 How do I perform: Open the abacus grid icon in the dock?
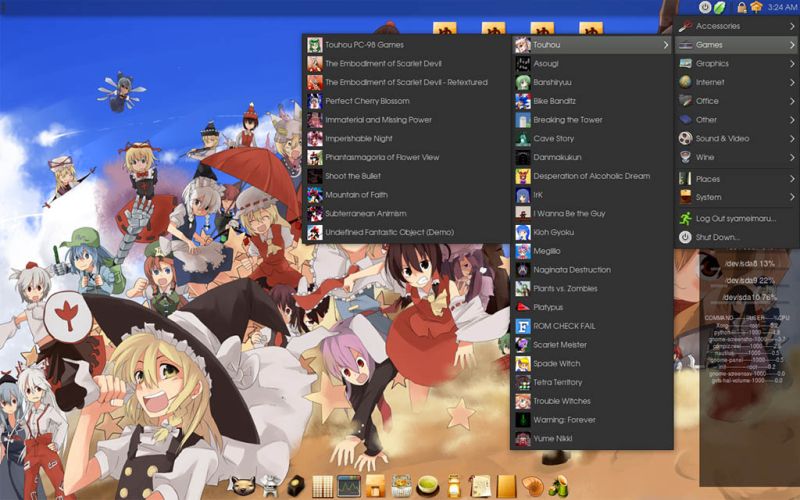[x=322, y=486]
